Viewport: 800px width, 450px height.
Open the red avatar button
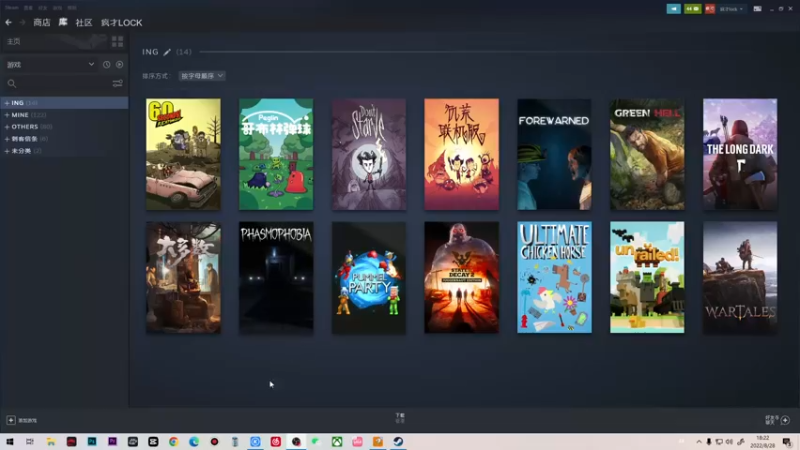[710, 9]
